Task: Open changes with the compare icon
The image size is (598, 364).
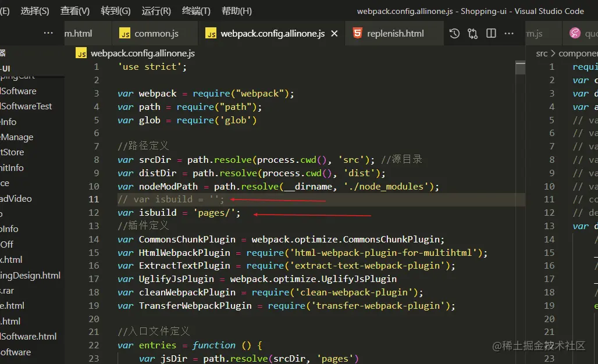Action: coord(472,34)
